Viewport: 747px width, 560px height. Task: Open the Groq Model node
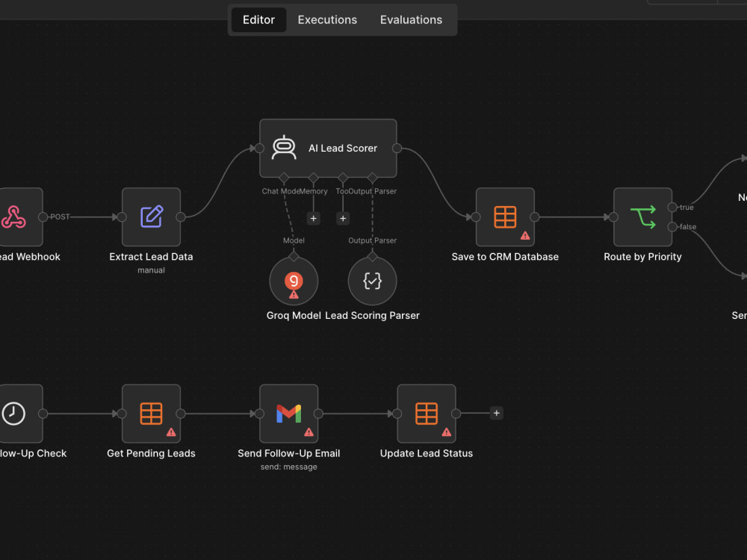point(294,281)
